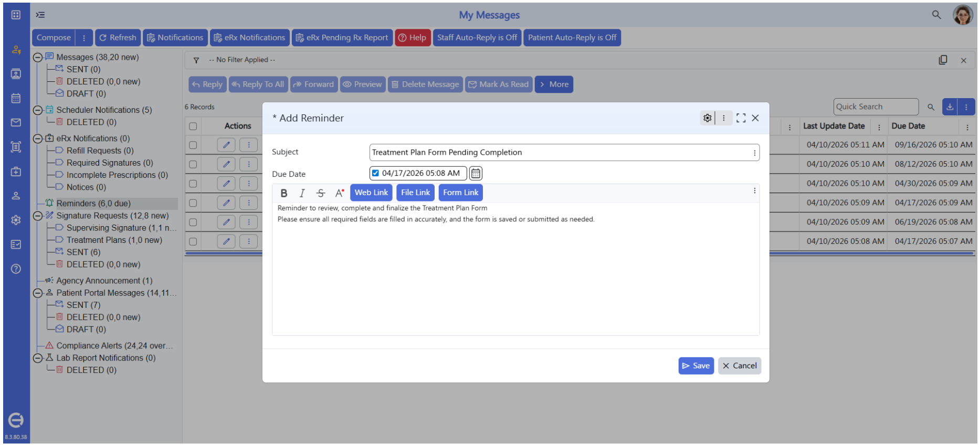The width and height of the screenshot is (980, 447).
Task: Open the Due Date calendar picker
Action: (476, 173)
